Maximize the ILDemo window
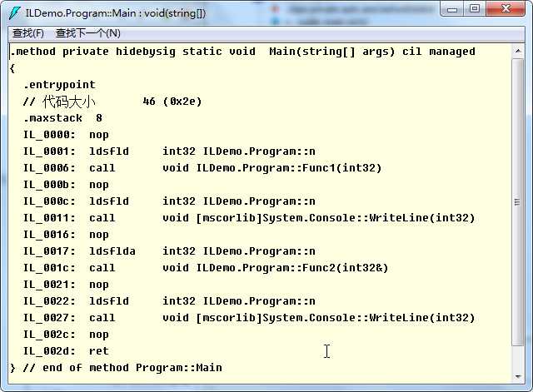The height and width of the screenshot is (392, 533). click(x=475, y=9)
